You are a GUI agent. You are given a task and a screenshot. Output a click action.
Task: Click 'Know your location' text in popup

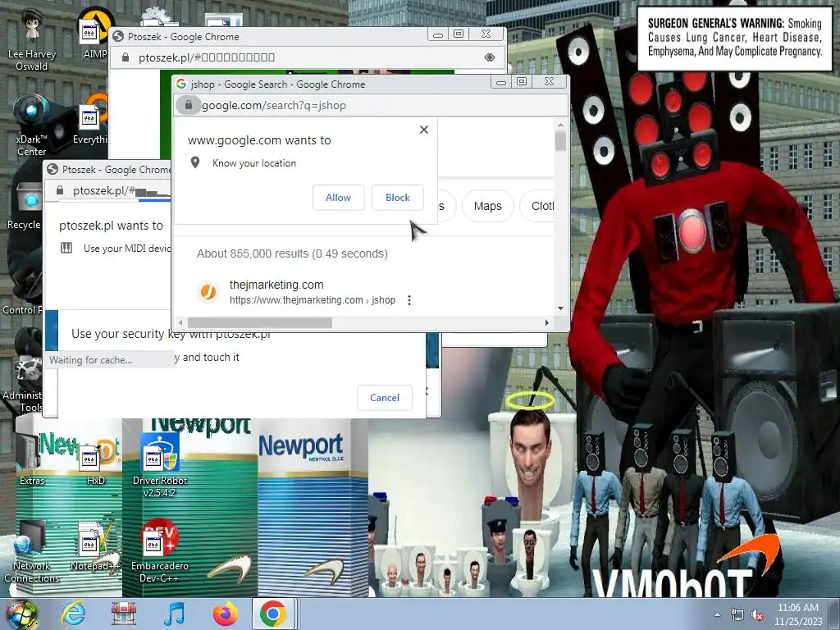click(254, 163)
